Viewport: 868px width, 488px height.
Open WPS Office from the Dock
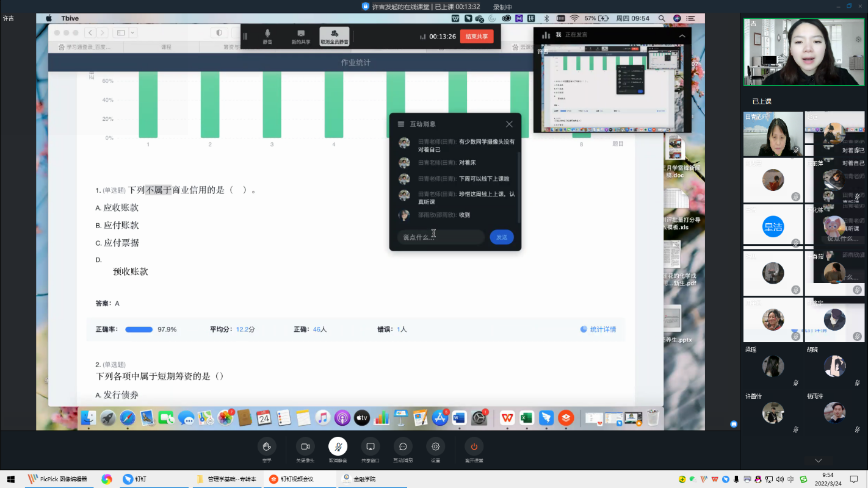tap(507, 418)
